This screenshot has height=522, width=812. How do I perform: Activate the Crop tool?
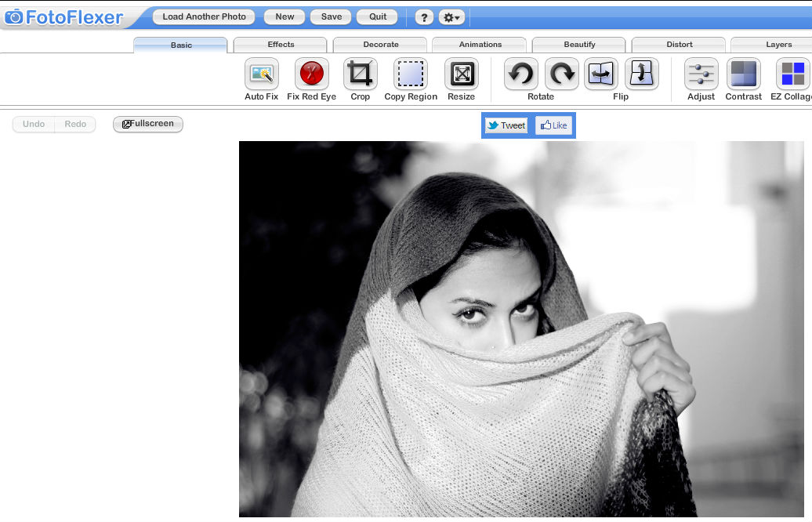[x=360, y=74]
